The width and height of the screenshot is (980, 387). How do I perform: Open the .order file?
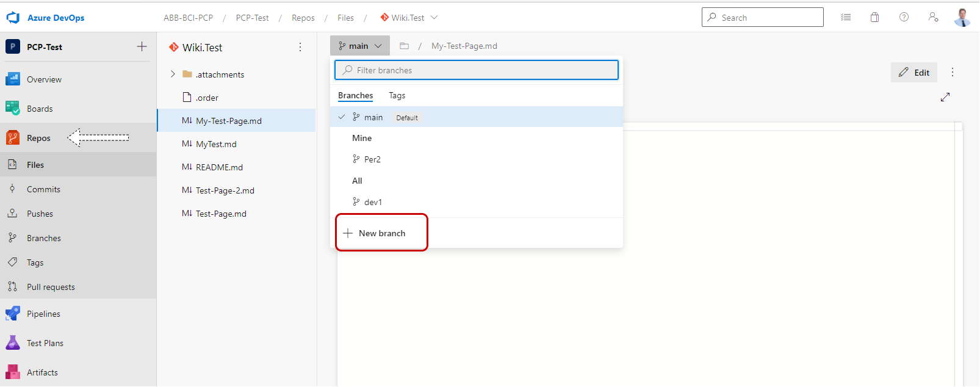[x=236, y=98]
